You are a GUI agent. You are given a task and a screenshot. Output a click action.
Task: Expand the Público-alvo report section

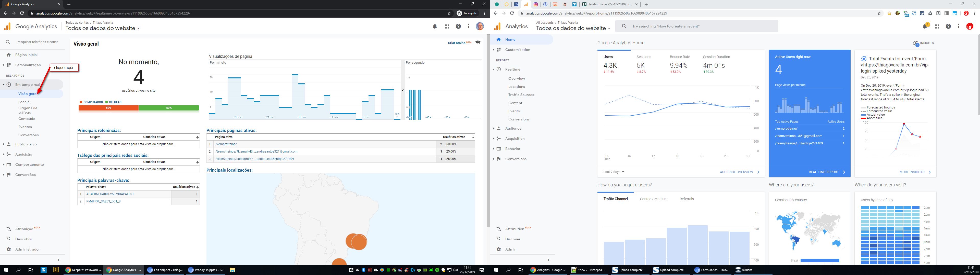click(26, 144)
